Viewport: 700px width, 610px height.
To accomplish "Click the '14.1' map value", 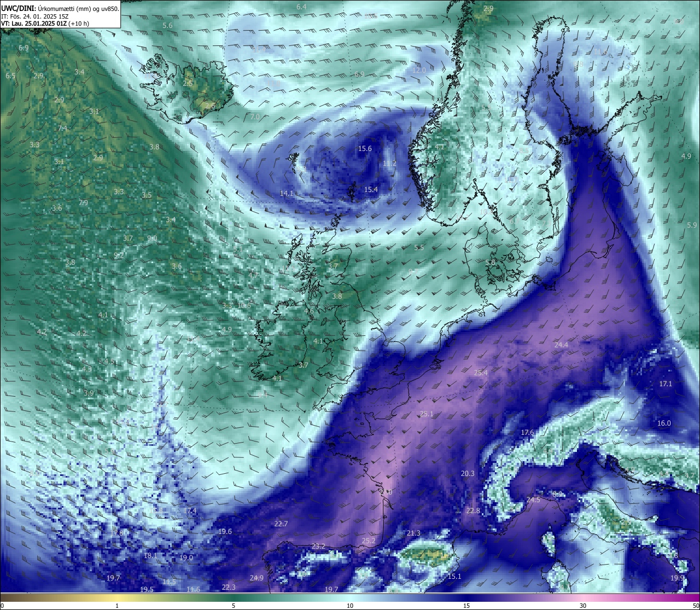I will (287, 193).
